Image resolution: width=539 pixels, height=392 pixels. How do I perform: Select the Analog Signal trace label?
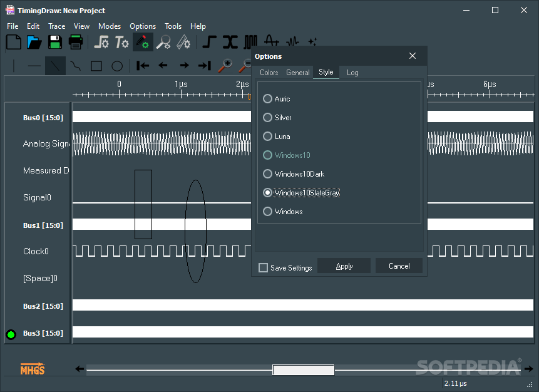[46, 144]
